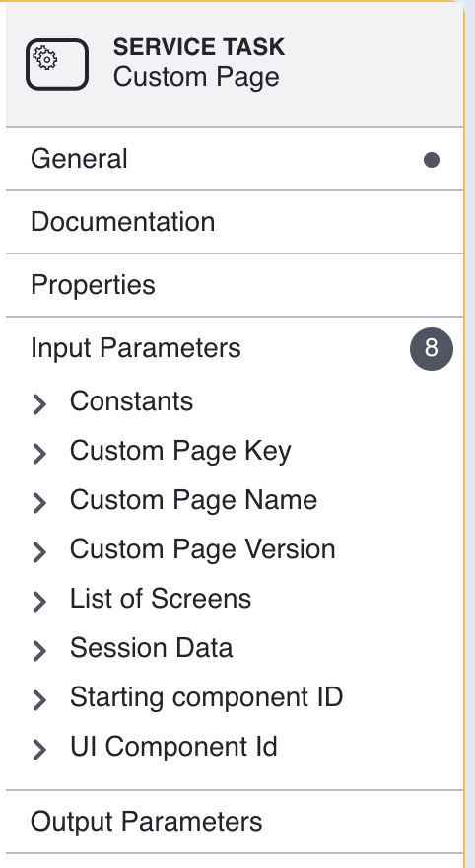Viewport: 475px width, 868px height.
Task: Open the Properties section
Action: pos(235,285)
